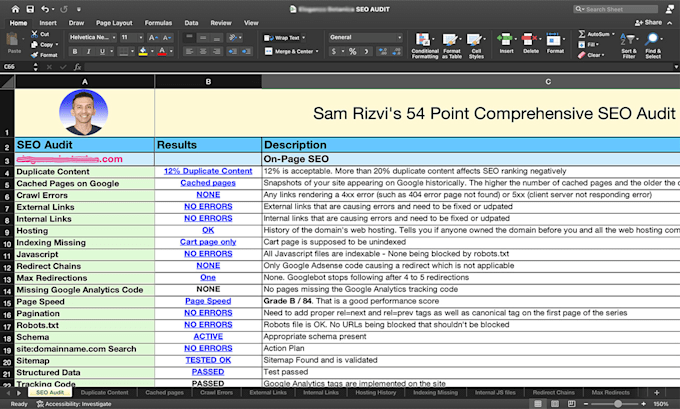680x409 pixels.
Task: Increase decimal places
Action: (x=382, y=52)
